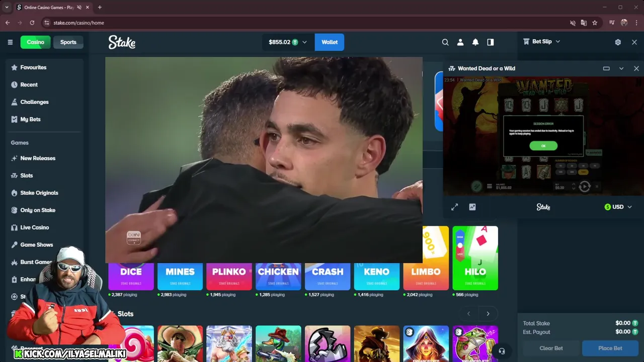This screenshot has width=644, height=362.
Task: Go back with the browser back arrow
Action: pyautogui.click(x=8, y=23)
